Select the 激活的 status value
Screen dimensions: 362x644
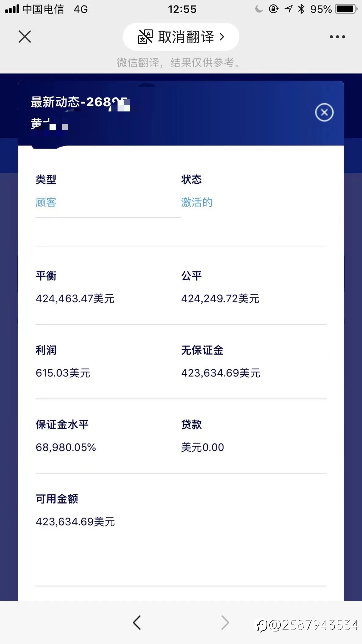click(x=197, y=202)
